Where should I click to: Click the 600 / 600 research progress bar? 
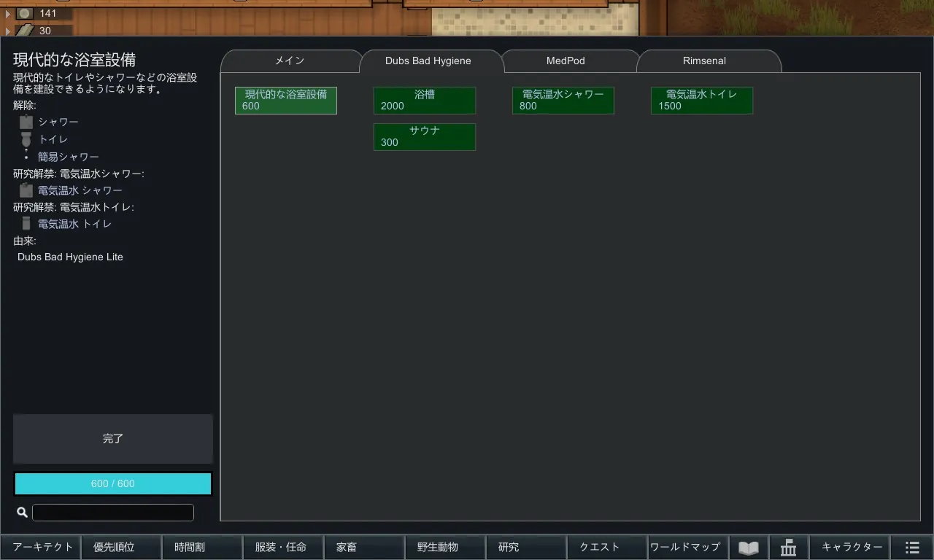[x=113, y=484]
